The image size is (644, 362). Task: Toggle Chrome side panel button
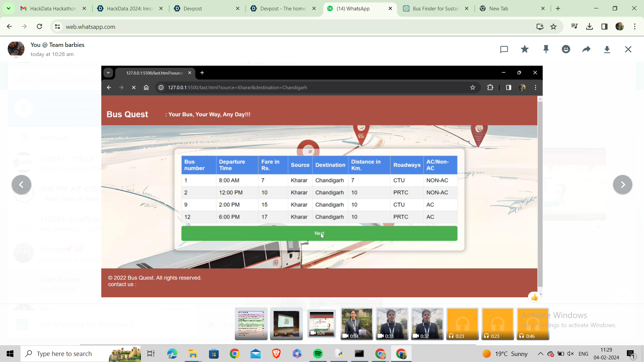coord(604,27)
